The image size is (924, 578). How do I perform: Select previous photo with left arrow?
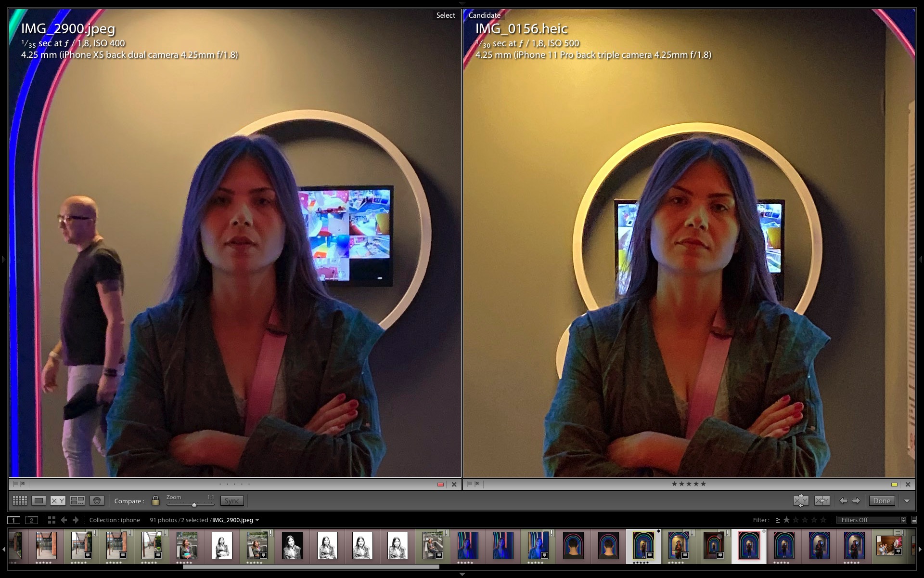tap(843, 501)
